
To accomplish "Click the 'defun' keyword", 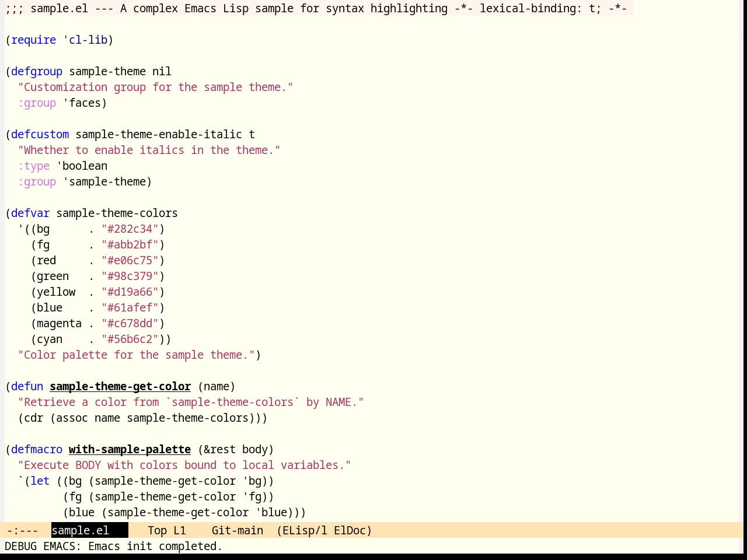I will coord(27,386).
